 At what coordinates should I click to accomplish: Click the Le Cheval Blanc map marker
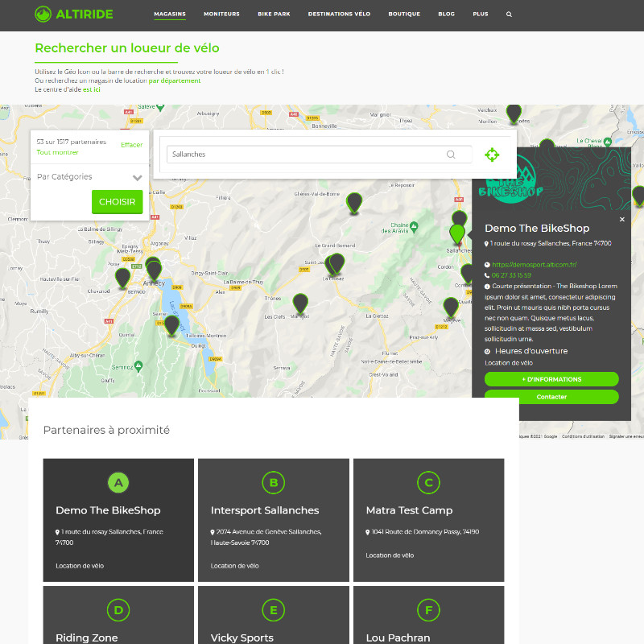tap(608, 142)
